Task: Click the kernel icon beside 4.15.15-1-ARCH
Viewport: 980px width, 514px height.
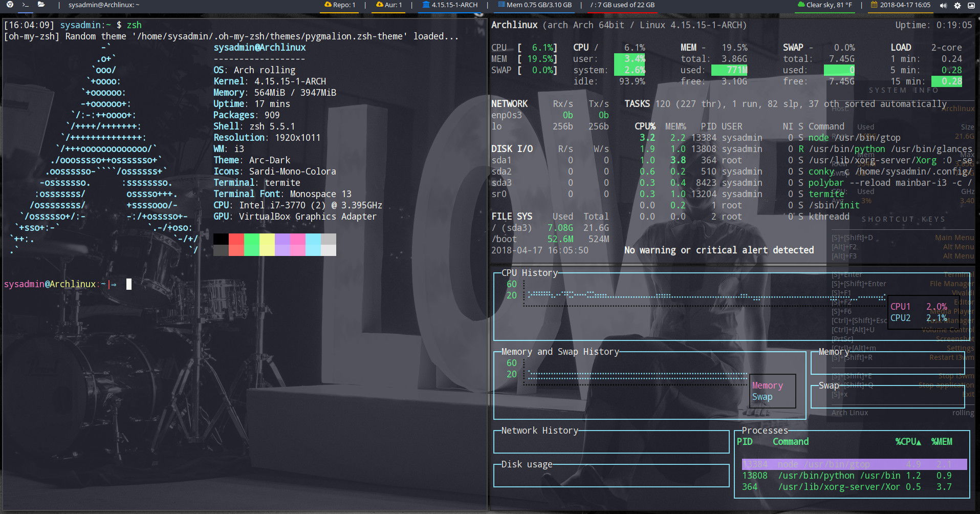Action: click(x=425, y=5)
